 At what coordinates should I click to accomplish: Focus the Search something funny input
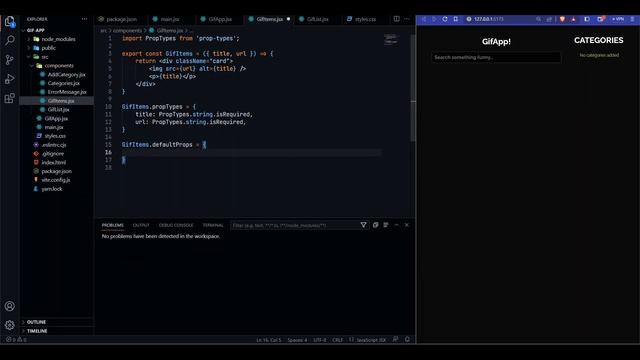pyautogui.click(x=496, y=58)
